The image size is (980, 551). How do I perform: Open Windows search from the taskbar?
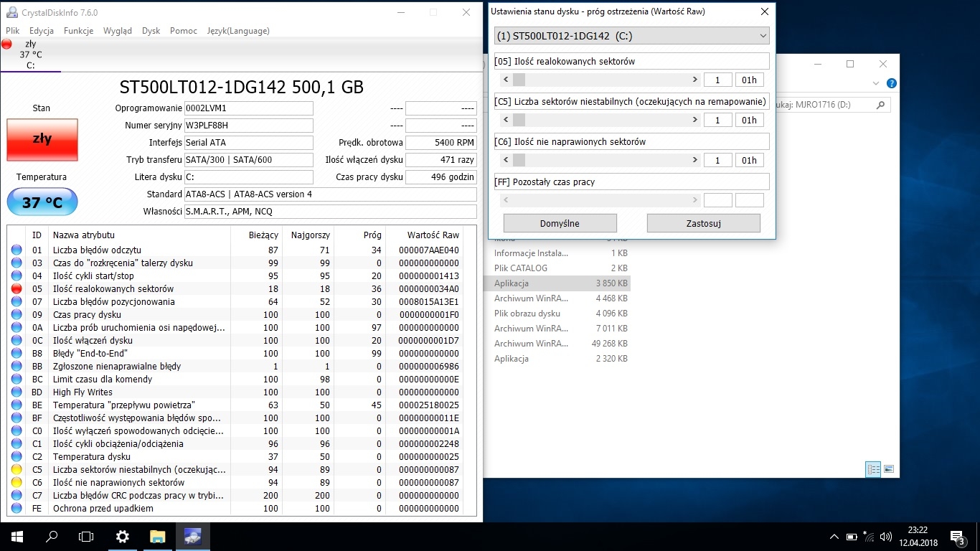click(52, 536)
